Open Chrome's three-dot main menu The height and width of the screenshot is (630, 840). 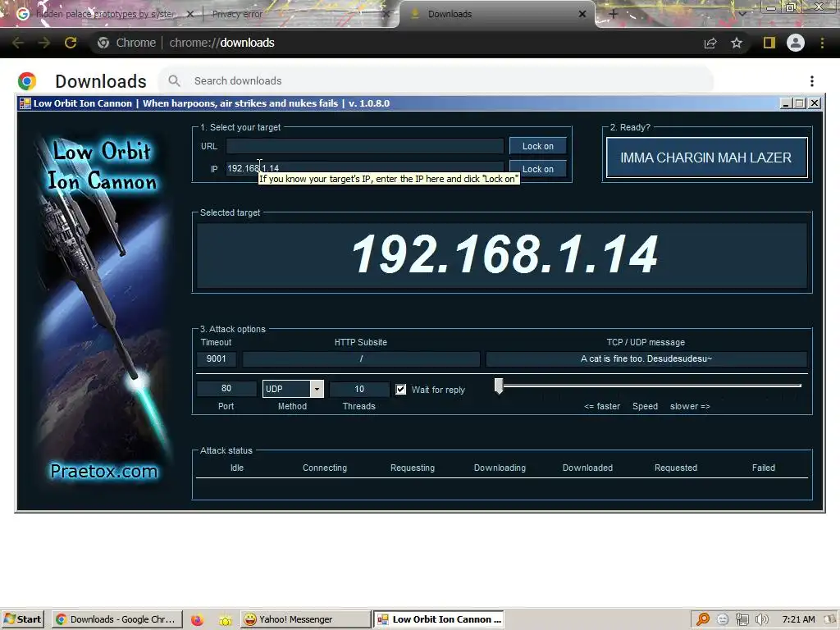coord(822,43)
